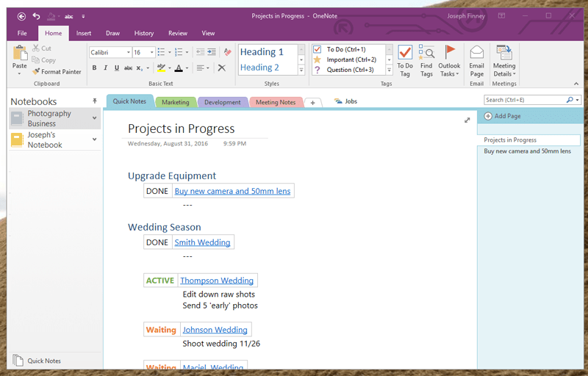The image size is (588, 376).
Task: Toggle Underline formatting
Action: point(117,68)
